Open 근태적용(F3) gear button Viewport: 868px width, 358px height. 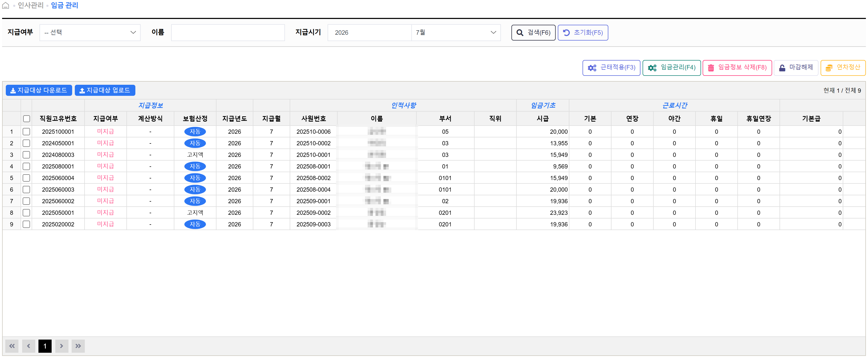611,68
